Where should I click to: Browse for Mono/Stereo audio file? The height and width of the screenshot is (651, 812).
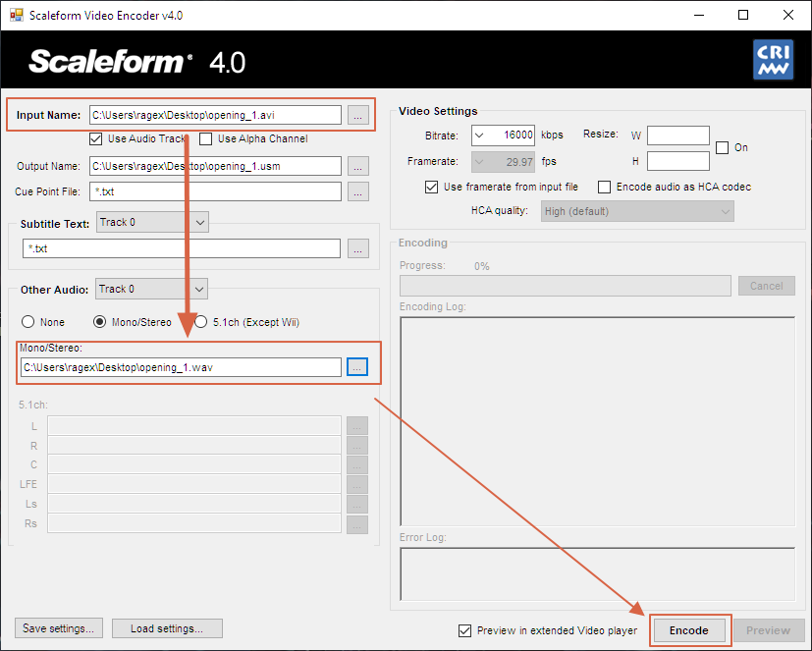click(x=356, y=367)
